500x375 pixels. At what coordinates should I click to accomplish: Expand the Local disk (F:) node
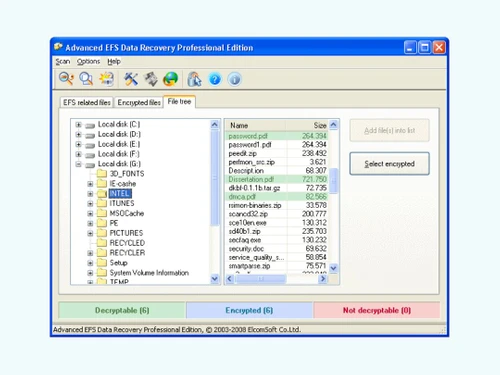click(x=78, y=154)
